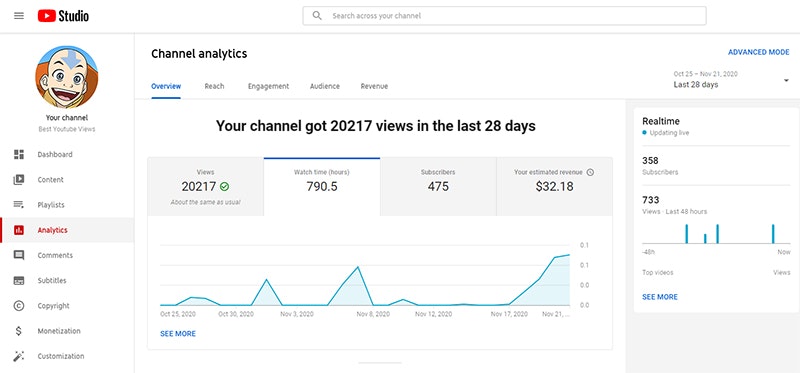
Task: Click the Channel analytics heading
Action: coord(199,54)
